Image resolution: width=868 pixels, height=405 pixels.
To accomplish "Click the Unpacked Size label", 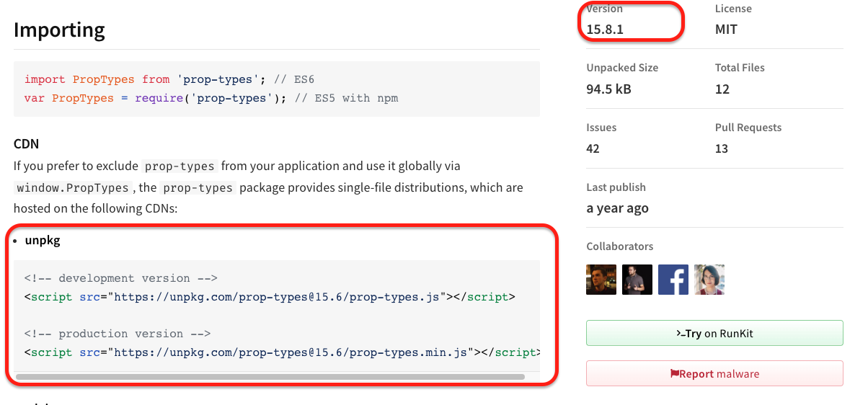I will [x=622, y=68].
